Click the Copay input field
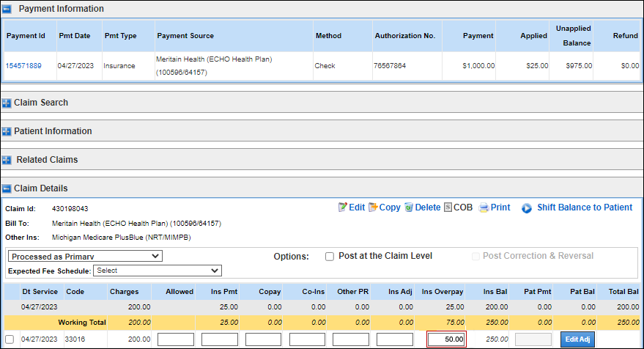 point(264,339)
